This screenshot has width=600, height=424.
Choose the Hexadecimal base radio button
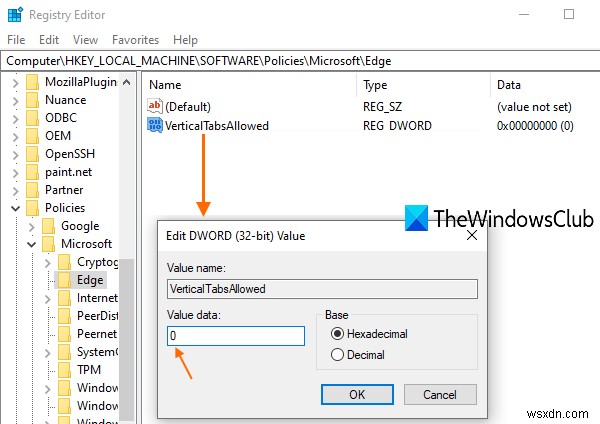coord(337,334)
